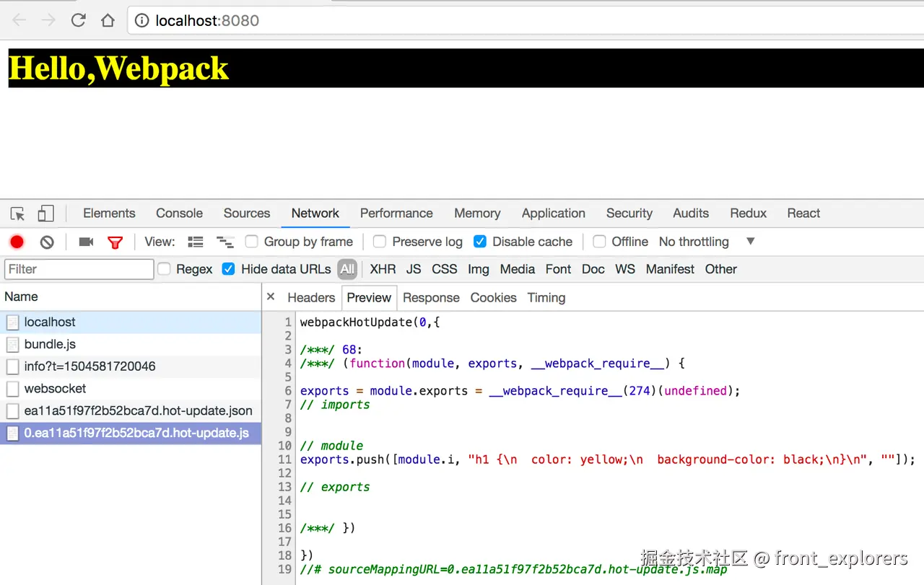Reload the page with refresh icon
The image size is (924, 585).
click(78, 20)
